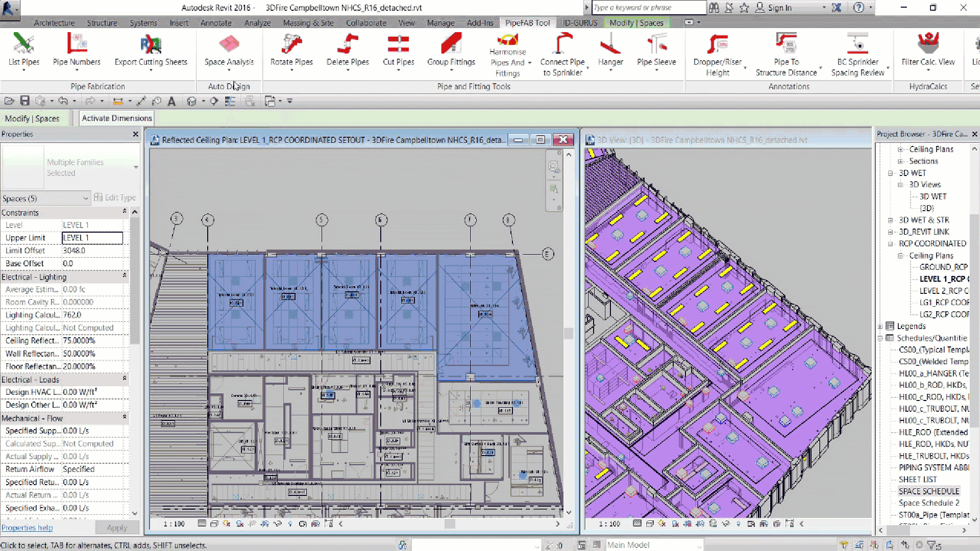
Task: Collapse the Constraints properties group
Action: (125, 211)
